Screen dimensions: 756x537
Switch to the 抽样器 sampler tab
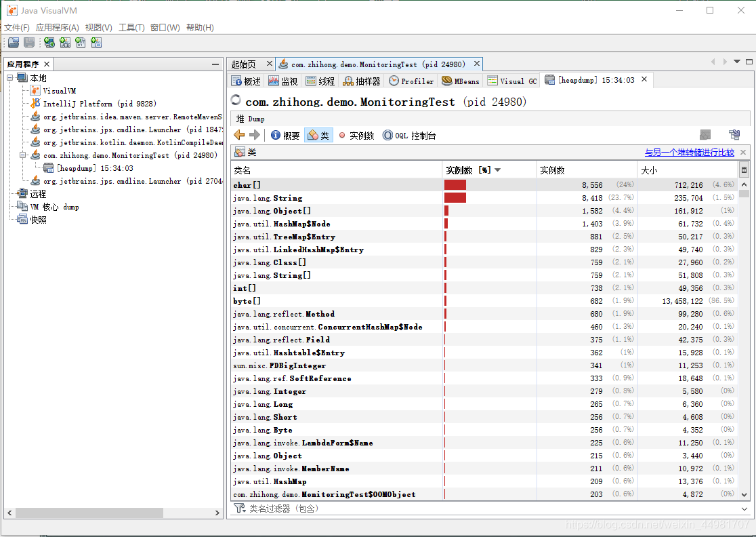click(x=362, y=81)
